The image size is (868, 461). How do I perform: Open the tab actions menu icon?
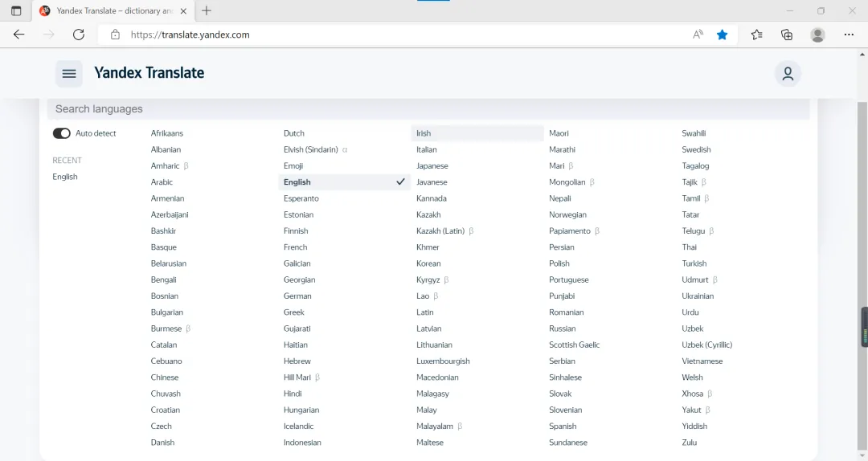(x=16, y=10)
